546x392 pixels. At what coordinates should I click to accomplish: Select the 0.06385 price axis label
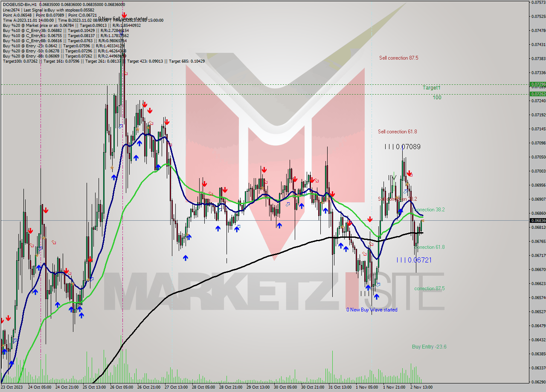coord(538,354)
